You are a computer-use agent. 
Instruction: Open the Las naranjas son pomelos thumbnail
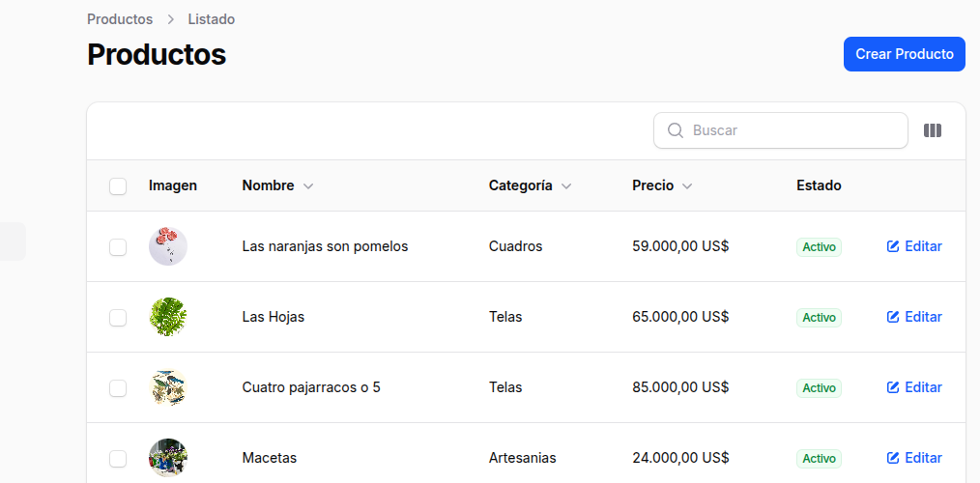click(x=168, y=246)
